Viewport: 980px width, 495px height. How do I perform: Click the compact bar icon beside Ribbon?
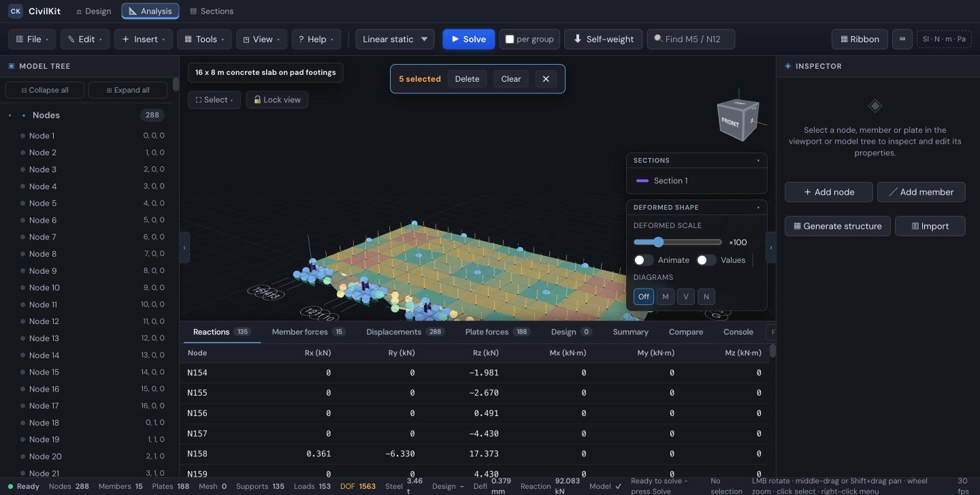tap(902, 39)
